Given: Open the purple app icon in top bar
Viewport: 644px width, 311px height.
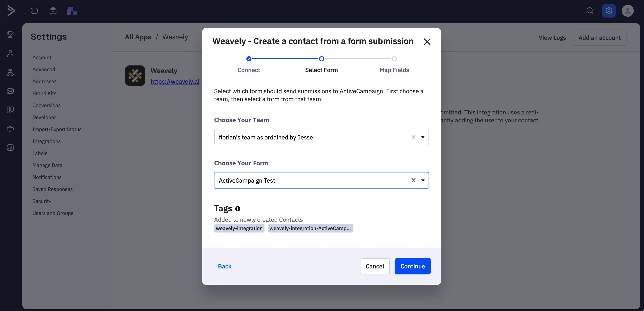Looking at the screenshot, I should [72, 11].
